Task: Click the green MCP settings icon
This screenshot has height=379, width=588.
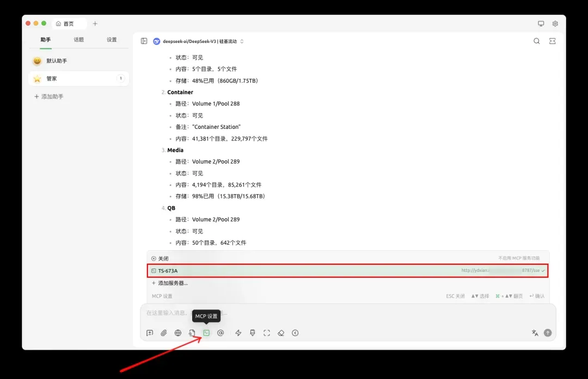Action: 206,333
